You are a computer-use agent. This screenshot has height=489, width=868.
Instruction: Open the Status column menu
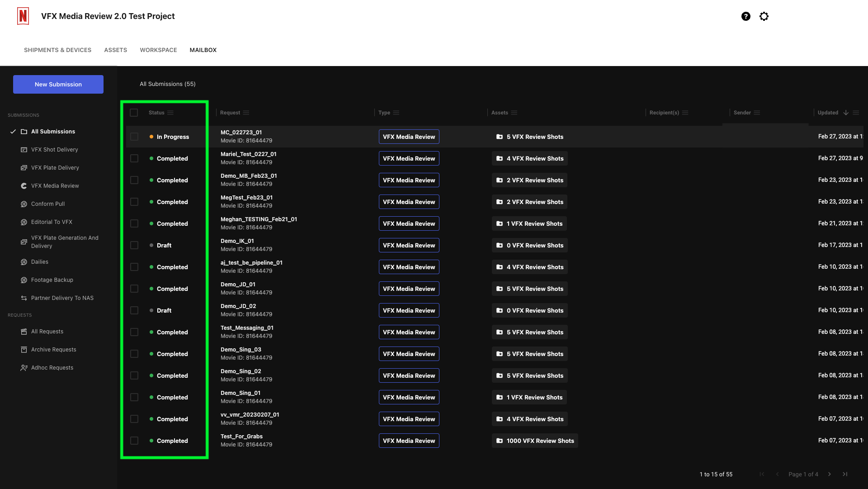[170, 113]
